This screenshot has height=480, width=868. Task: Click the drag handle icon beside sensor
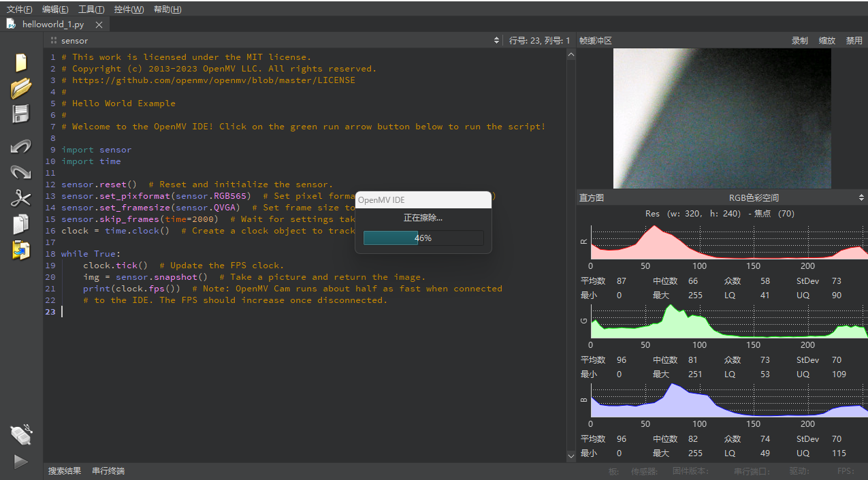(x=53, y=41)
